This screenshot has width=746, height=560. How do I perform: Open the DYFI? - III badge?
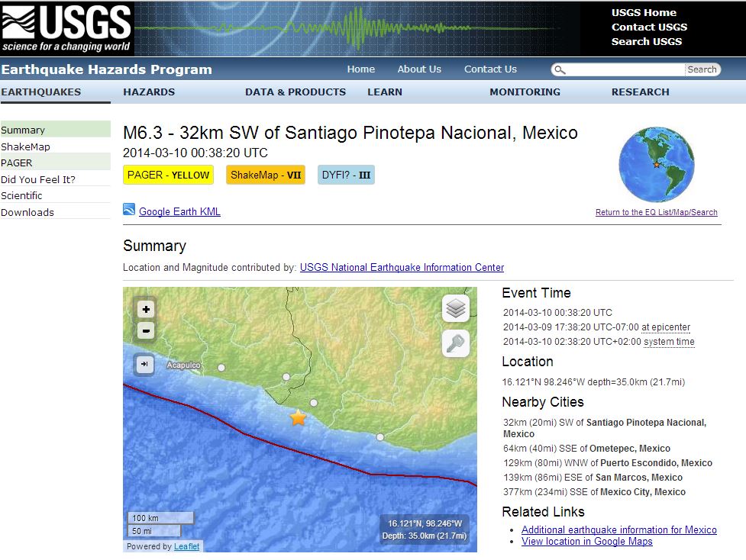click(346, 175)
